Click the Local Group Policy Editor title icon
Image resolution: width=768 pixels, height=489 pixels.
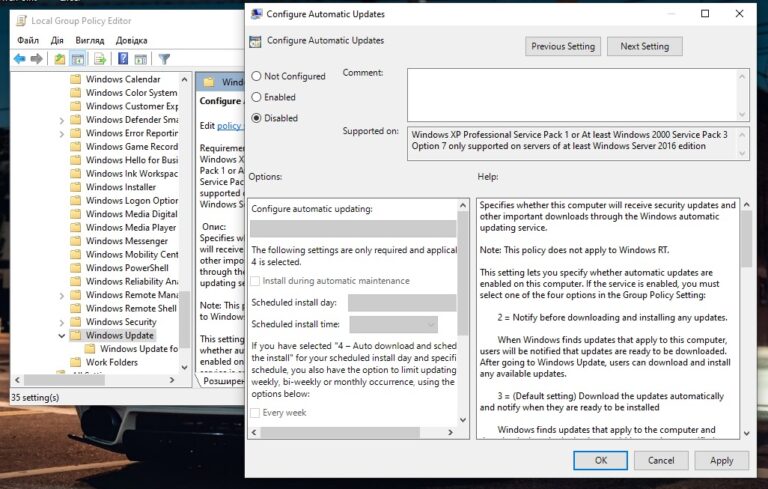tap(22, 21)
